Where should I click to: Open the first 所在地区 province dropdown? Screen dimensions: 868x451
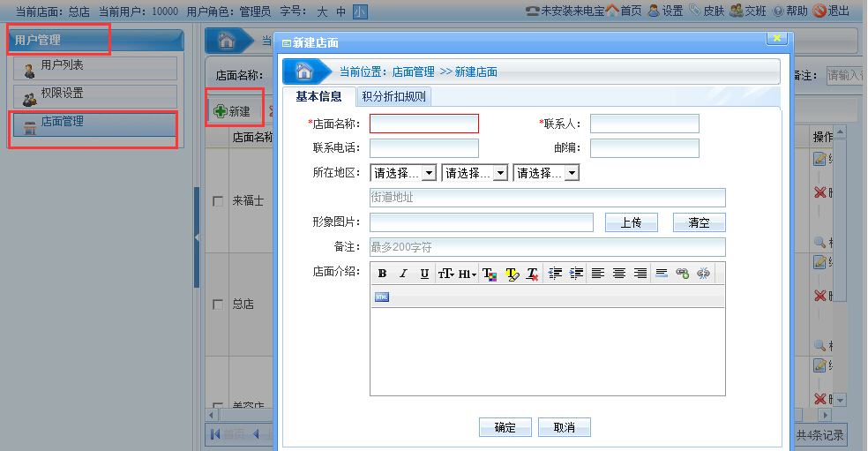pyautogui.click(x=403, y=173)
